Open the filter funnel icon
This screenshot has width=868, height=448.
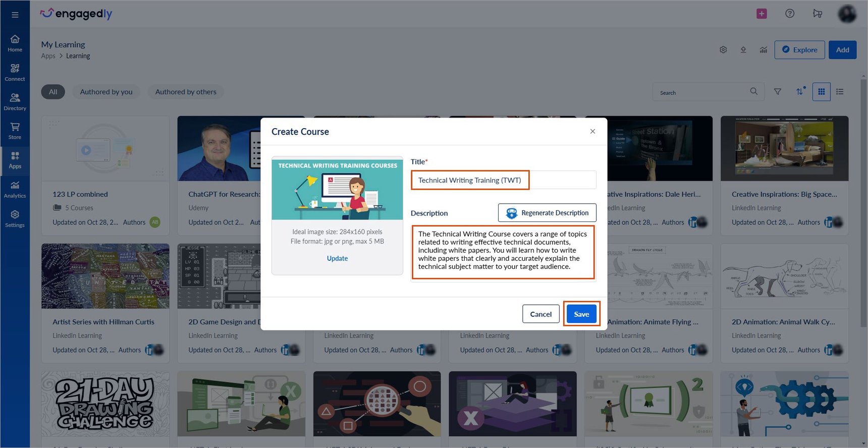[x=778, y=92]
